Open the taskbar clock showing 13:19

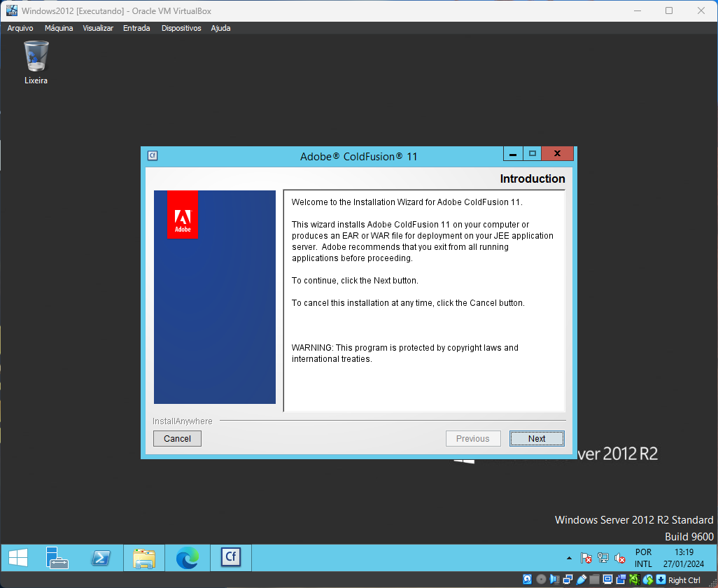(x=684, y=558)
